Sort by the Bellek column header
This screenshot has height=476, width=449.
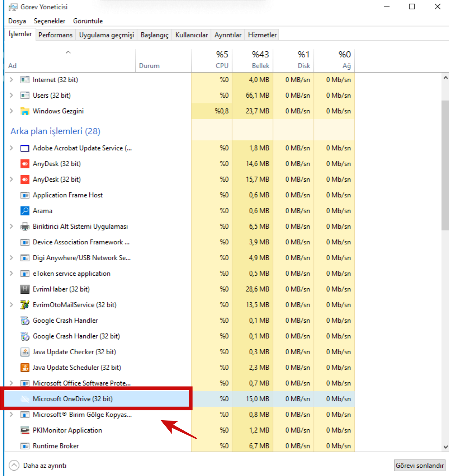[x=253, y=60]
